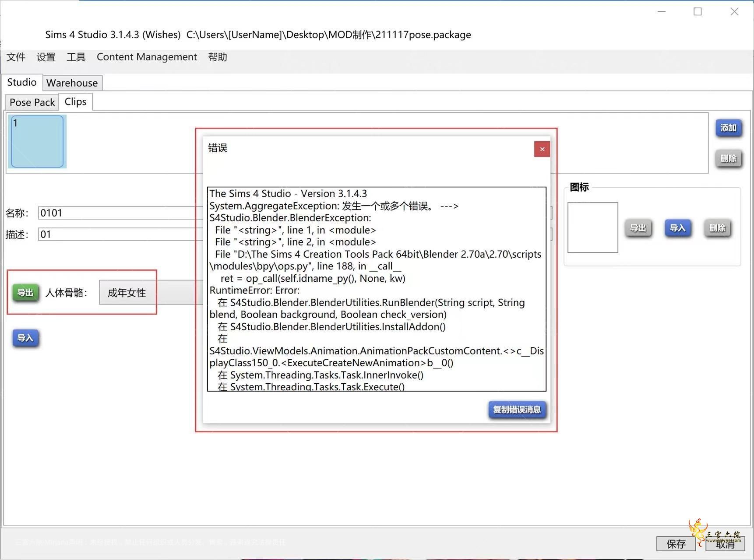754x560 pixels.
Task: Click 复制错误消息 to copy error message
Action: tap(517, 410)
